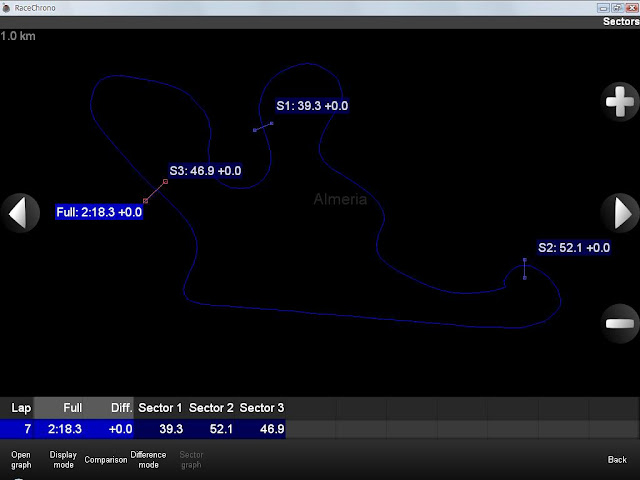Click the Full: 2:18.3 lap label
This screenshot has width=640, height=480.
[99, 212]
